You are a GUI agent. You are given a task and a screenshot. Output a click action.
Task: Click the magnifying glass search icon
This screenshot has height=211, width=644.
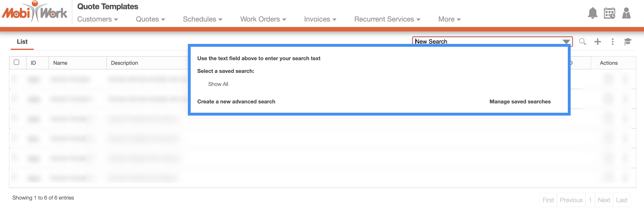(582, 41)
